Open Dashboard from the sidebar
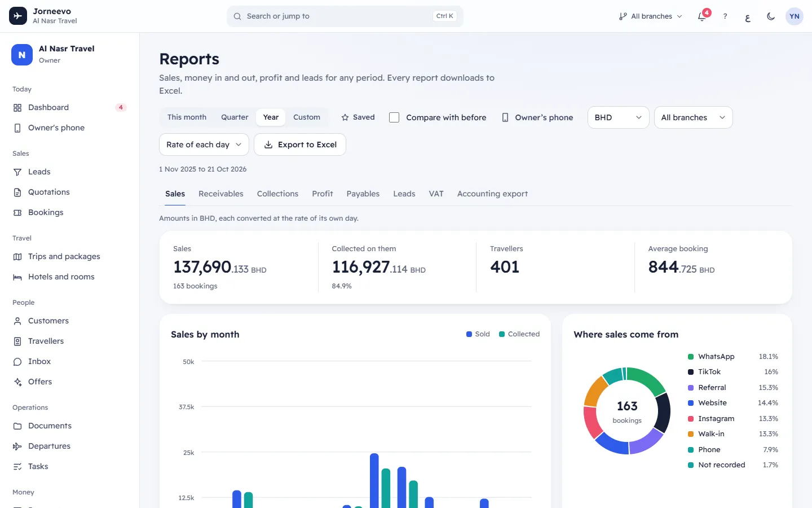Screen dimensions: 812x508 (x=69, y=107)
